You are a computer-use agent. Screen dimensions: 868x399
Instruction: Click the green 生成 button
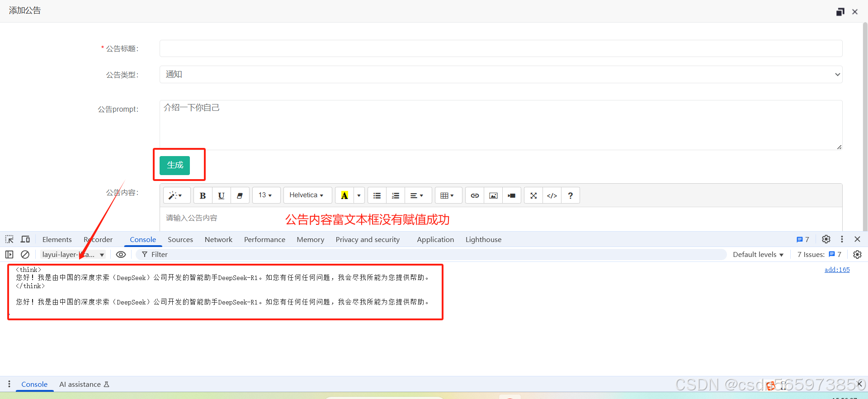(x=175, y=165)
